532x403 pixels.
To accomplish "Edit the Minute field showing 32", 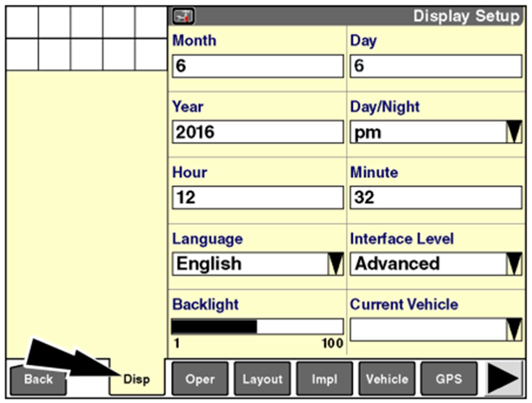I will click(436, 197).
